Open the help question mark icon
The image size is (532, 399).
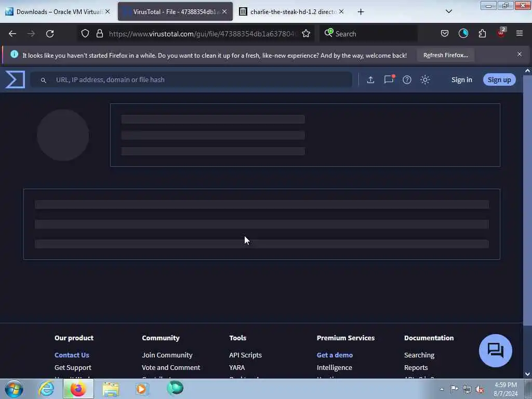click(407, 79)
